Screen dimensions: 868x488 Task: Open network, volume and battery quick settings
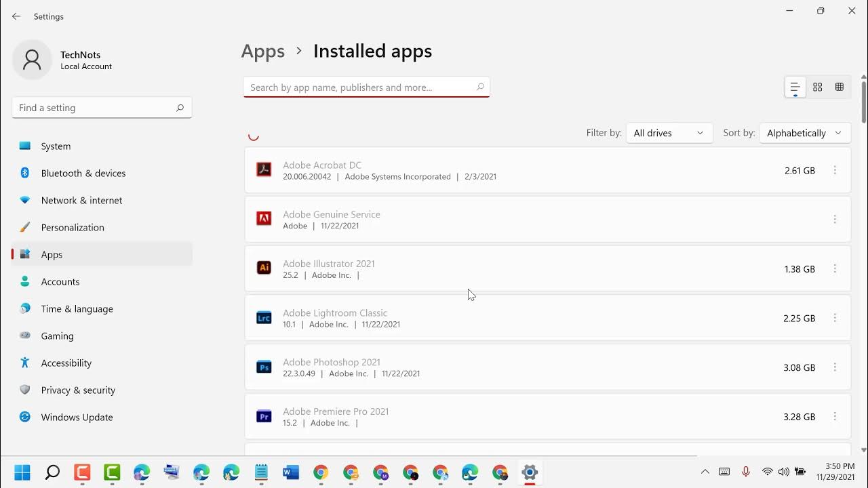click(x=783, y=472)
